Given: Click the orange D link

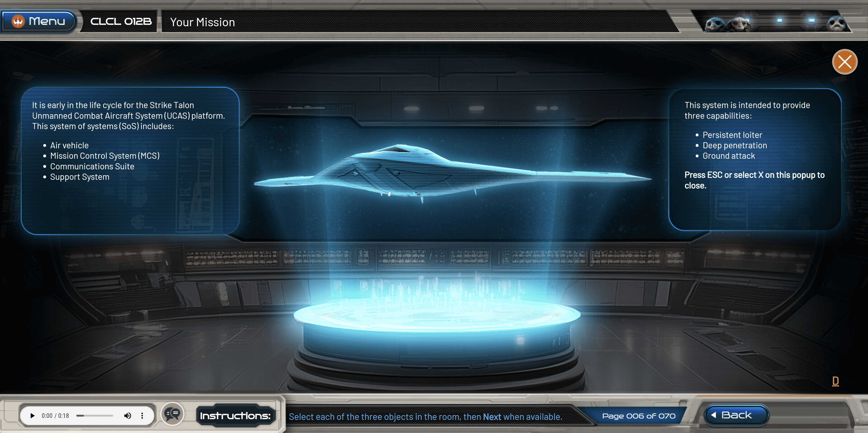Looking at the screenshot, I should pyautogui.click(x=835, y=381).
